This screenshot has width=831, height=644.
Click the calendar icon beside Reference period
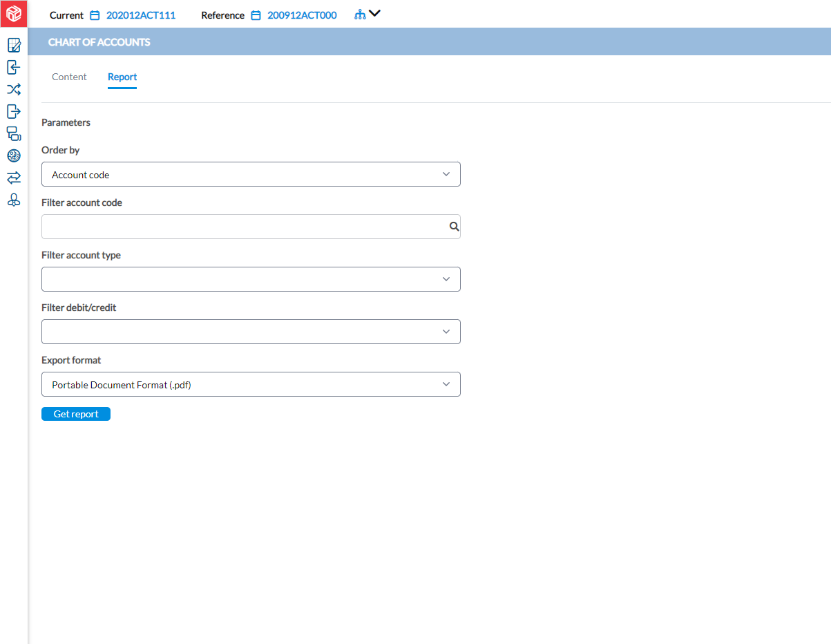(x=256, y=15)
